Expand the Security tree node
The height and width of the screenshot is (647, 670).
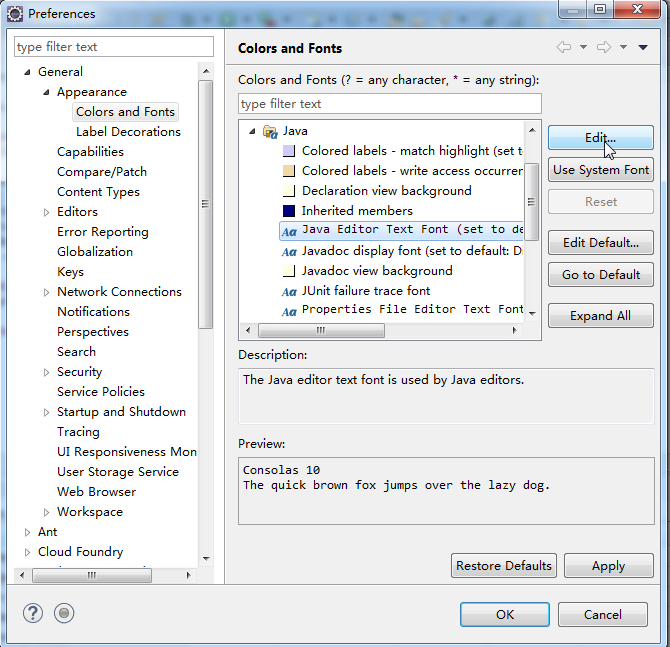point(46,372)
